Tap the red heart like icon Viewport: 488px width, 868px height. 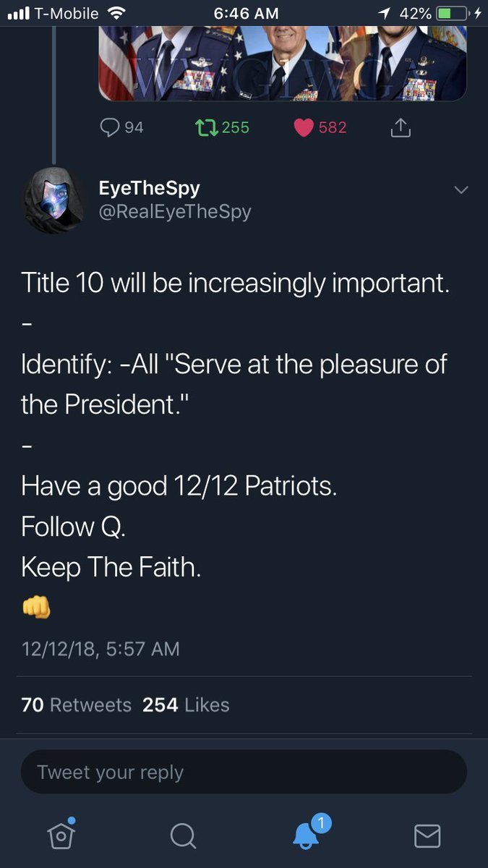coord(304,127)
